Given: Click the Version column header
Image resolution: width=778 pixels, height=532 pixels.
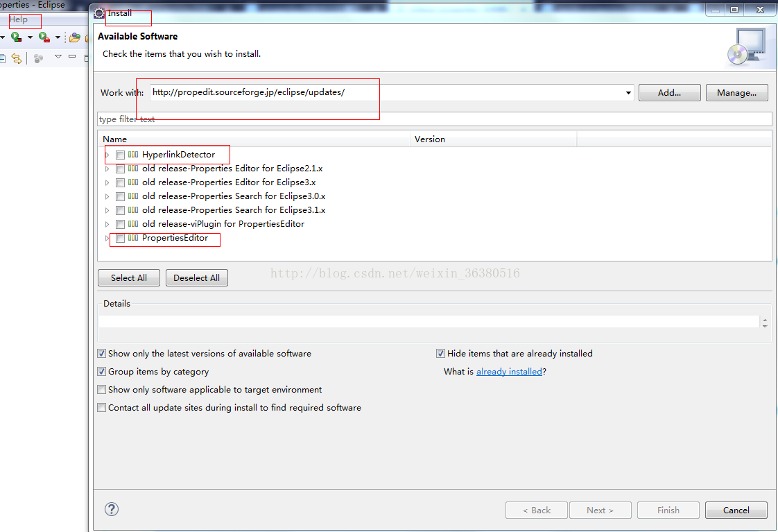Looking at the screenshot, I should (494, 139).
